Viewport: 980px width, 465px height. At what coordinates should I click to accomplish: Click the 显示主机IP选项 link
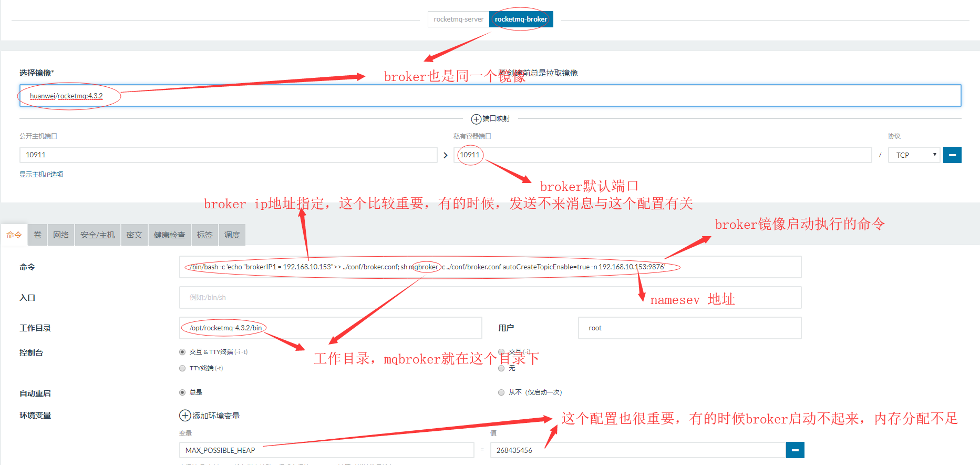[41, 175]
